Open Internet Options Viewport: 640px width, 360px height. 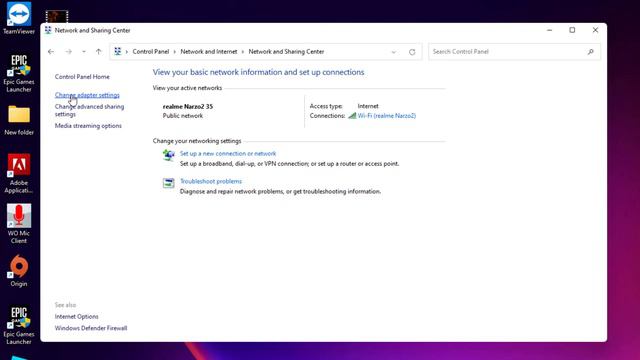tap(76, 316)
